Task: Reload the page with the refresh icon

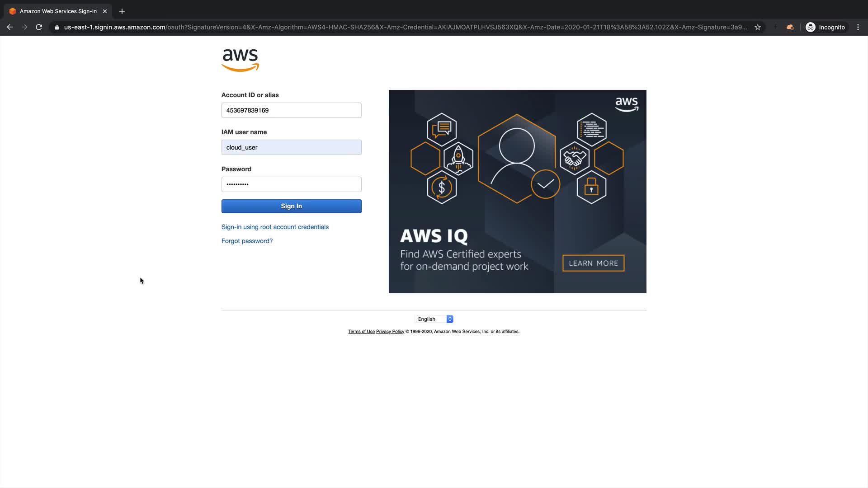Action: tap(39, 27)
